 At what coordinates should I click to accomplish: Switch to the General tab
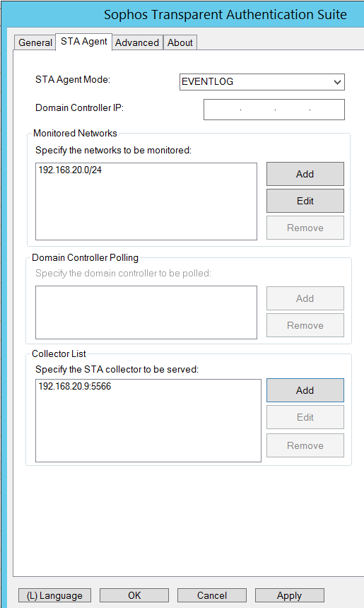pos(35,42)
